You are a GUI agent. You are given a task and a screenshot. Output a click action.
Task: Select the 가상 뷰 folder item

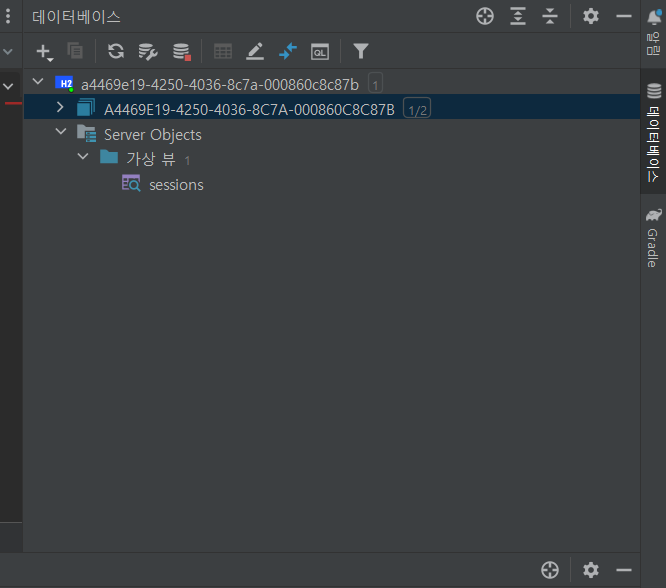(x=151, y=159)
